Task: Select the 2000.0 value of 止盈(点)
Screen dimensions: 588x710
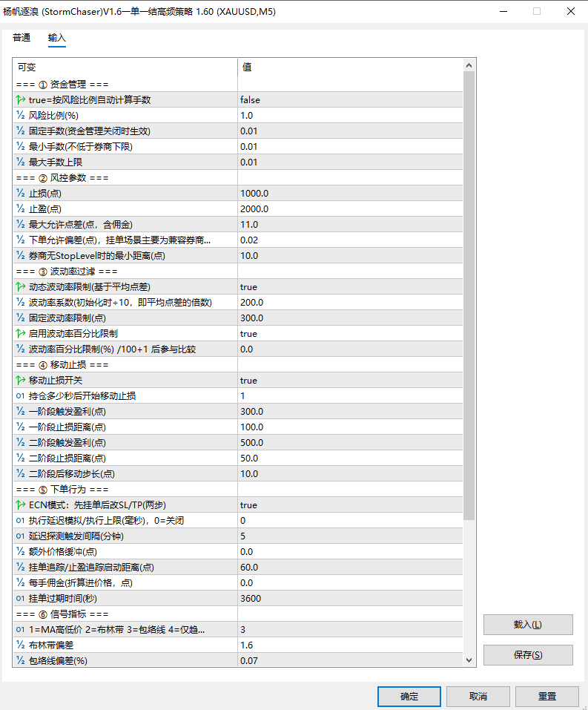Action: click(254, 208)
